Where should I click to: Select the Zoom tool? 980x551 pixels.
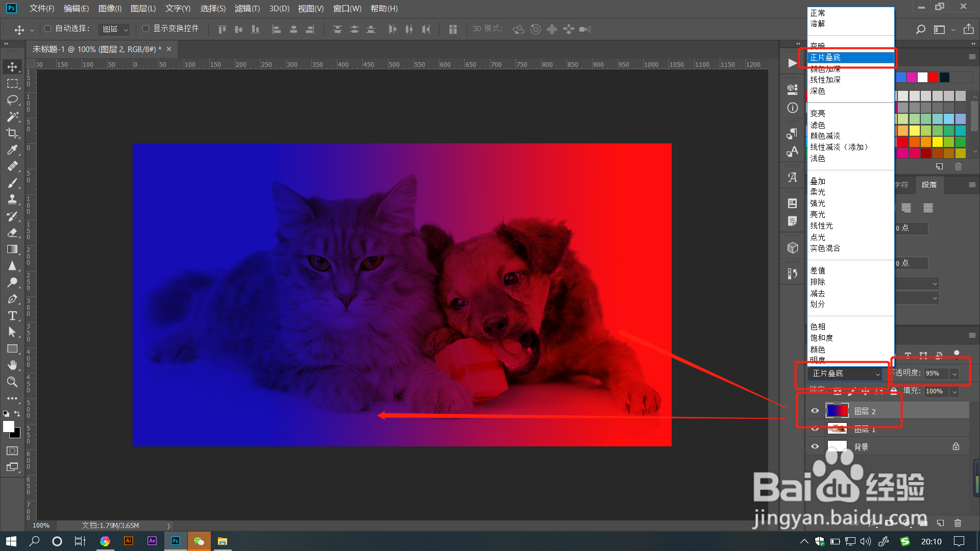point(12,382)
